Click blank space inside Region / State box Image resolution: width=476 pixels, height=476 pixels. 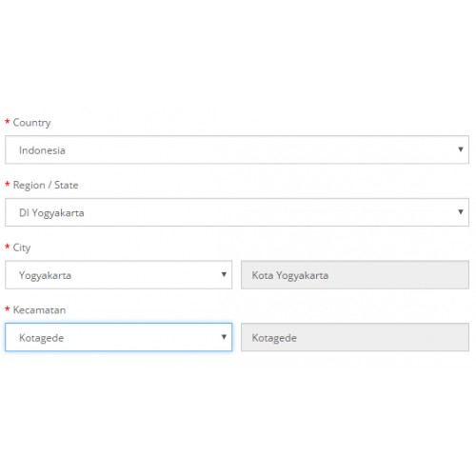[254, 212]
